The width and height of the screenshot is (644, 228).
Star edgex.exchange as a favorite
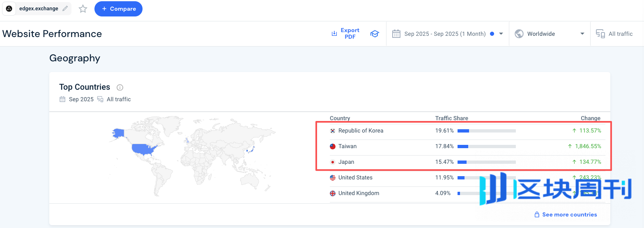(83, 9)
